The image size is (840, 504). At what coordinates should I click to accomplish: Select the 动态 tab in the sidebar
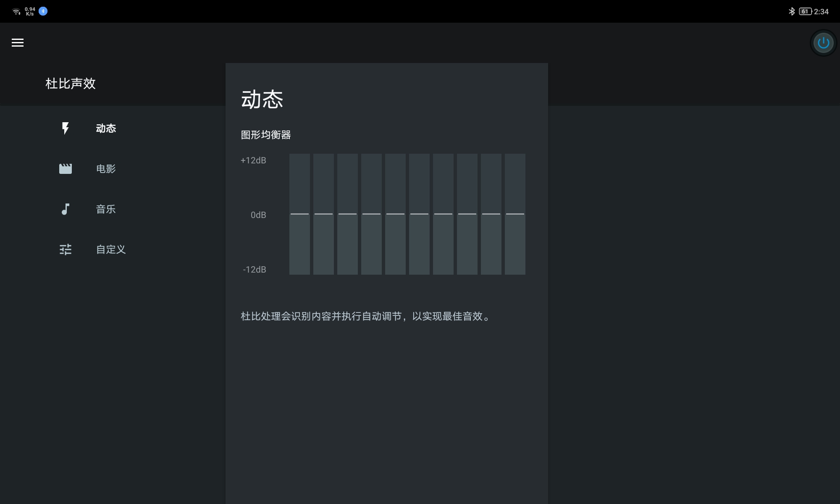[x=106, y=129]
